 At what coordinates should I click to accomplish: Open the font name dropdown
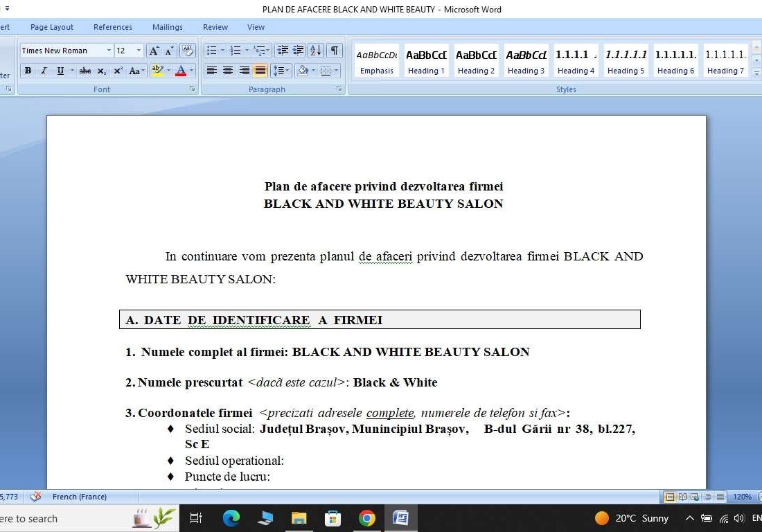[109, 50]
